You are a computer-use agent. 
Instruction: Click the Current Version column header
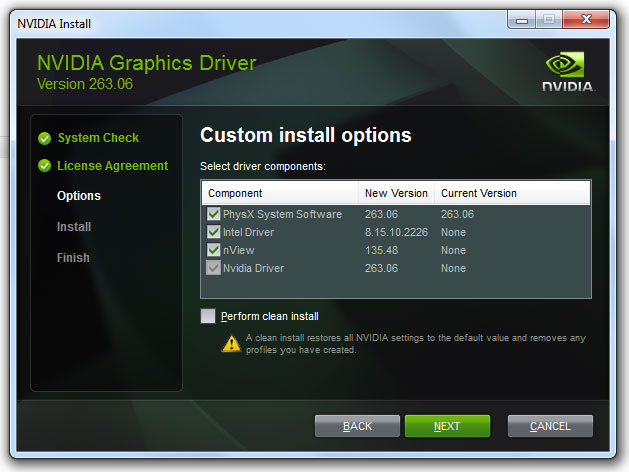click(512, 193)
